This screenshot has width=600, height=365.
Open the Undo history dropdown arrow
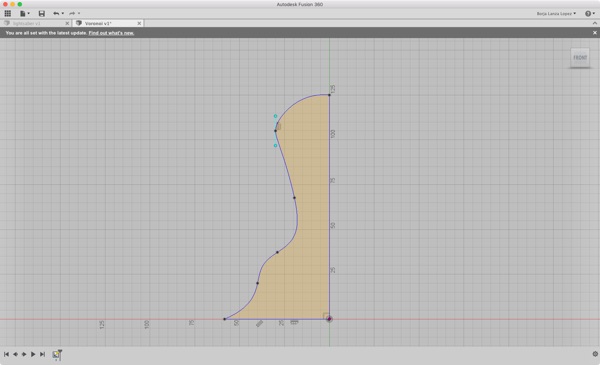(x=63, y=13)
